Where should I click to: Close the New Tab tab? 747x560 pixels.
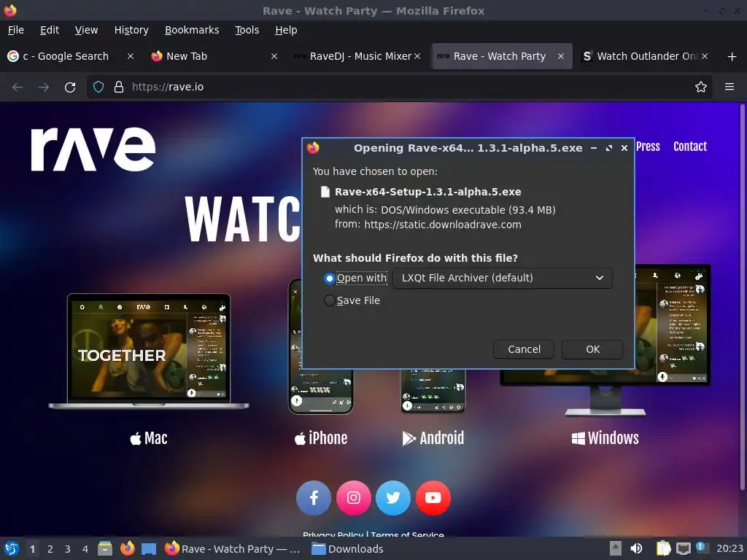pos(274,56)
